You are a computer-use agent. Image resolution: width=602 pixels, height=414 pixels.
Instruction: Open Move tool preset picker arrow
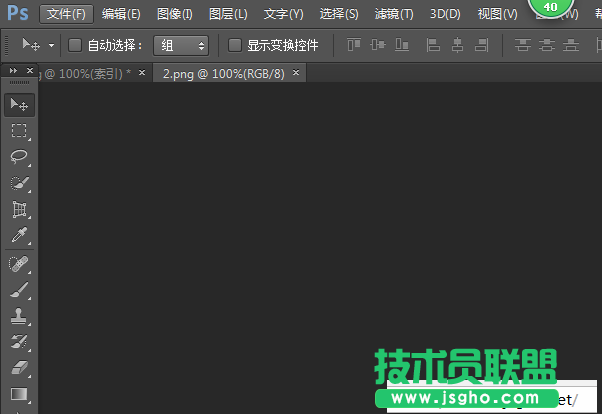[51, 45]
